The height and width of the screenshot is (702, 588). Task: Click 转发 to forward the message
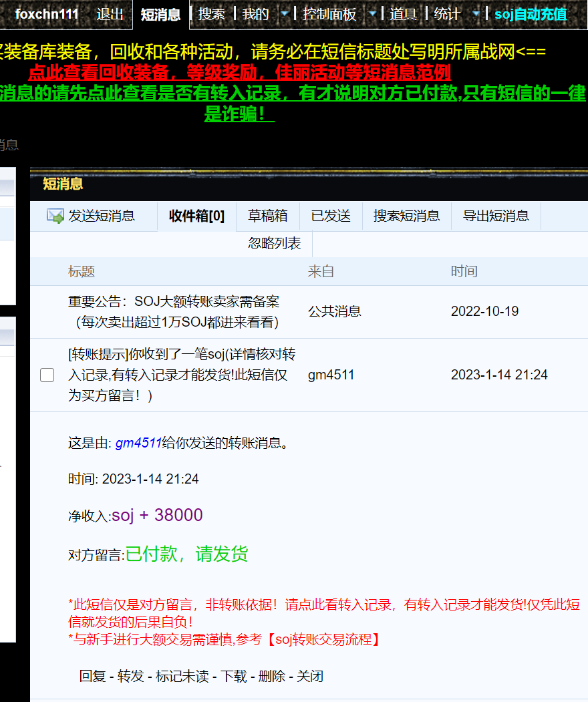tap(130, 676)
